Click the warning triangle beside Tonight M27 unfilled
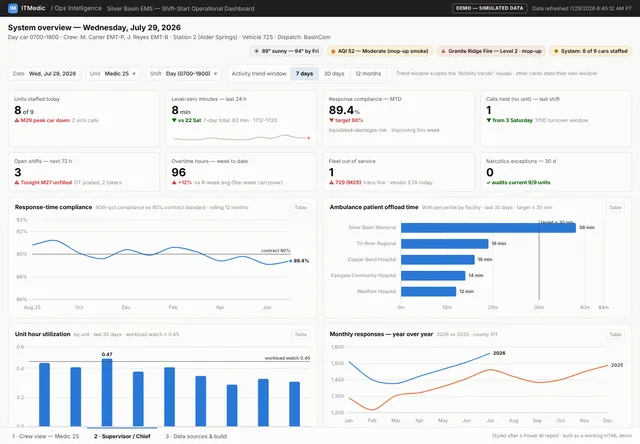 click(17, 182)
